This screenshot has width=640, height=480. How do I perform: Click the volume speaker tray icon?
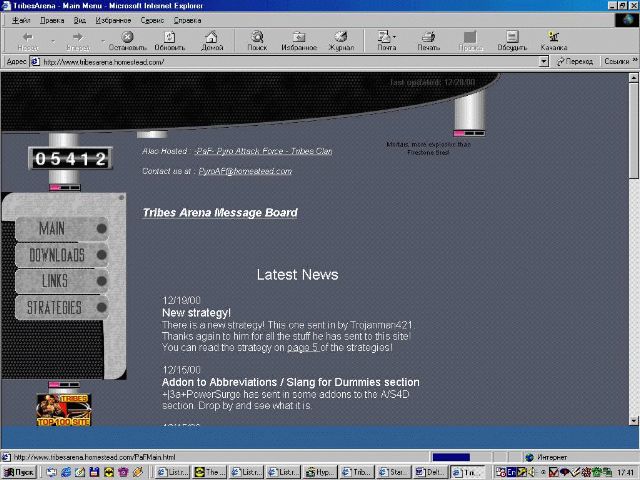[532, 472]
